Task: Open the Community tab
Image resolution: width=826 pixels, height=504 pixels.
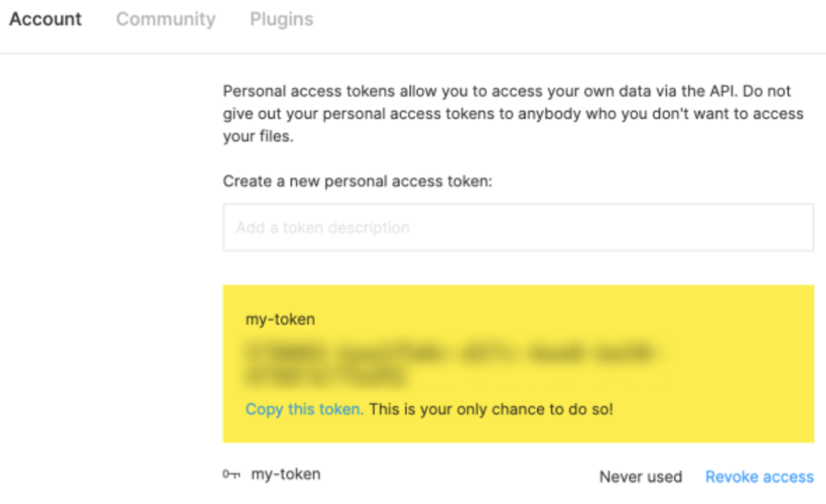Action: [165, 20]
